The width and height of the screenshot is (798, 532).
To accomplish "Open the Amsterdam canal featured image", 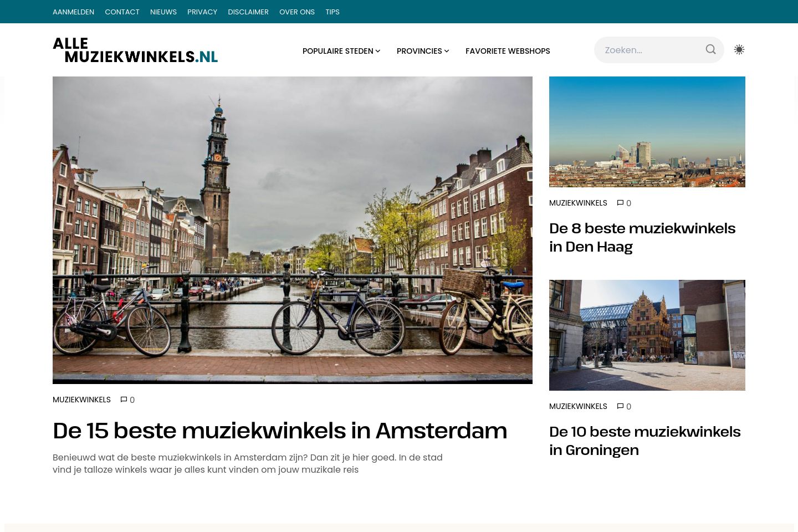I will click(x=293, y=230).
